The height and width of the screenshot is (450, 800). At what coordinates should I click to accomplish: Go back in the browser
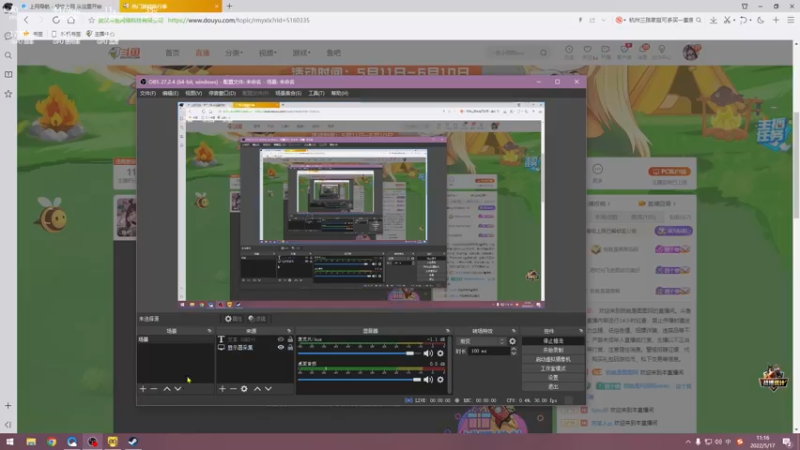(x=26, y=20)
